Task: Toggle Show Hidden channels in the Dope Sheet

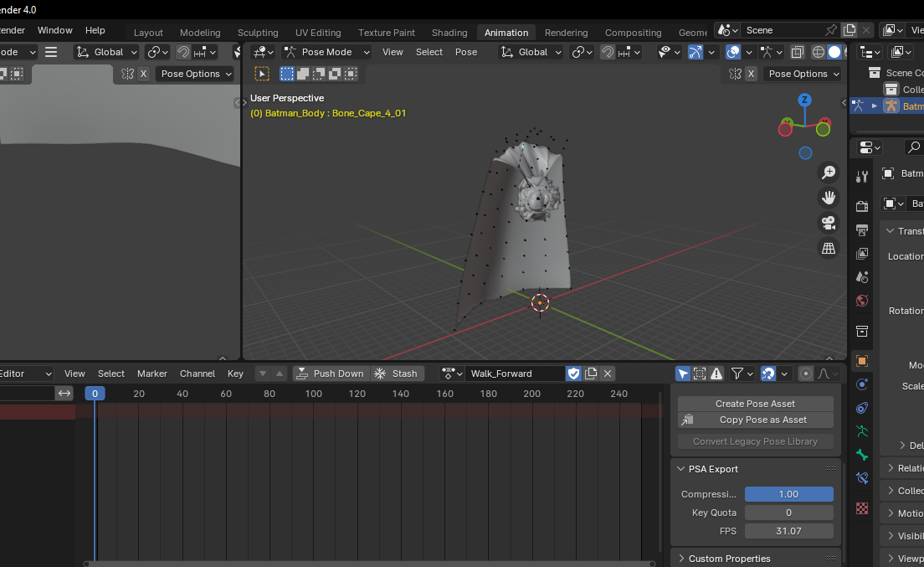Action: tap(699, 374)
